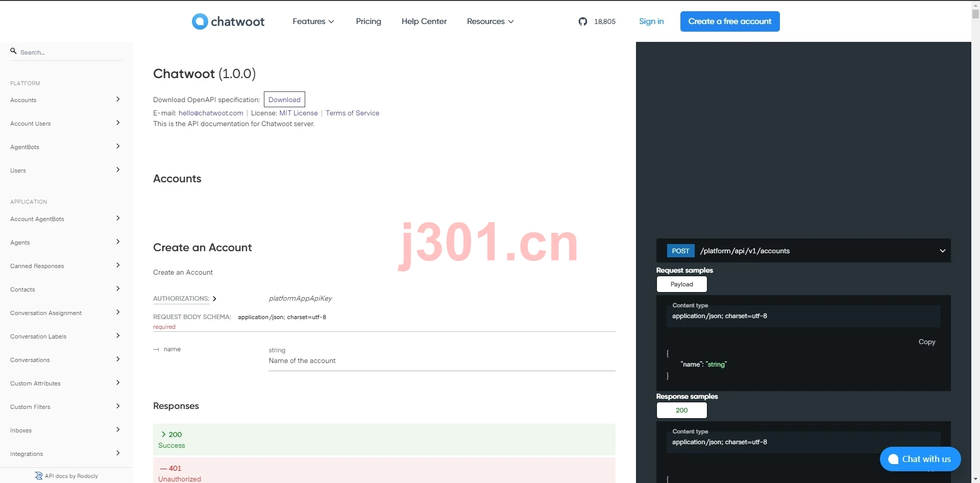This screenshot has width=980, height=483.
Task: Click the 18,805 GitHub stars count
Action: (605, 21)
